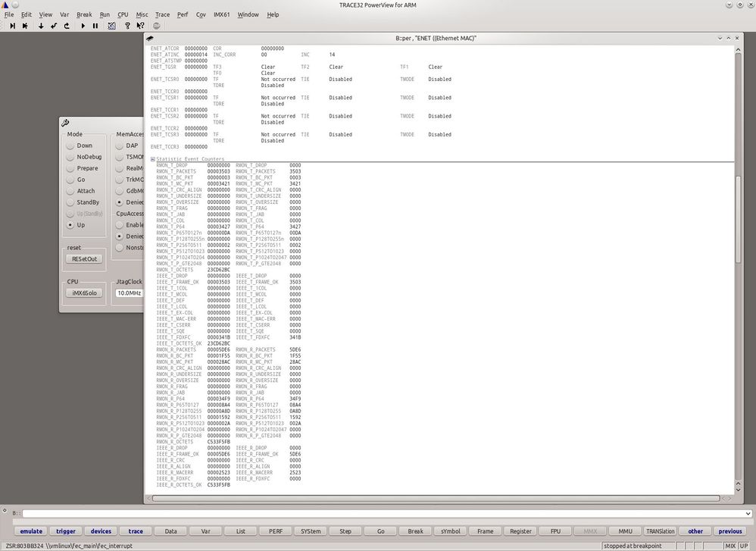Viewport: 756px width, 551px height.
Task: Click the SYStem softkey button
Action: click(x=311, y=531)
